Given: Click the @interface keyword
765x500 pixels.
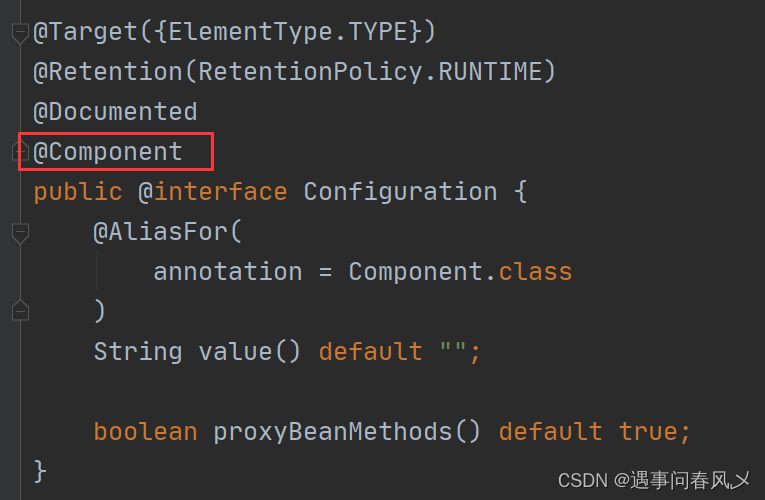Looking at the screenshot, I should pyautogui.click(x=213, y=191).
